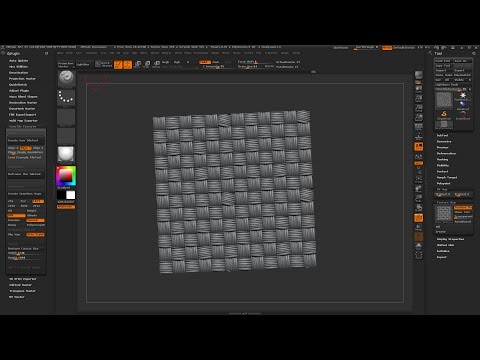Open the dots stroke type picker
Image resolution: width=480 pixels, height=360 pixels.
click(66, 97)
